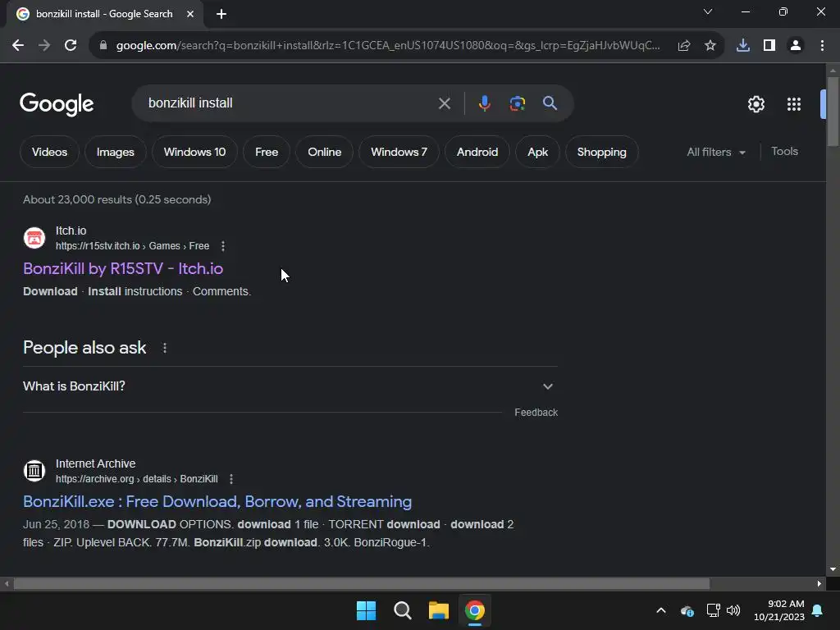Open the notification bell icon
This screenshot has width=840, height=630.
tap(817, 610)
